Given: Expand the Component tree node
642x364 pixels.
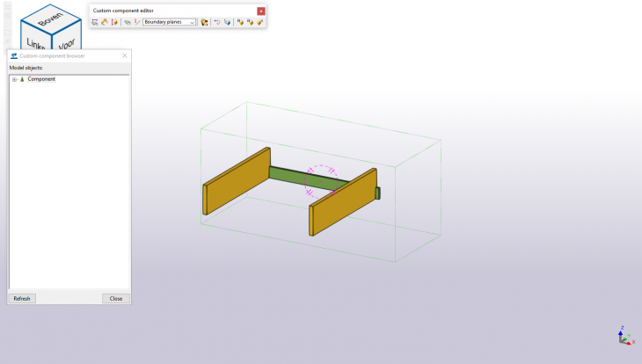Looking at the screenshot, I should tap(14, 79).
